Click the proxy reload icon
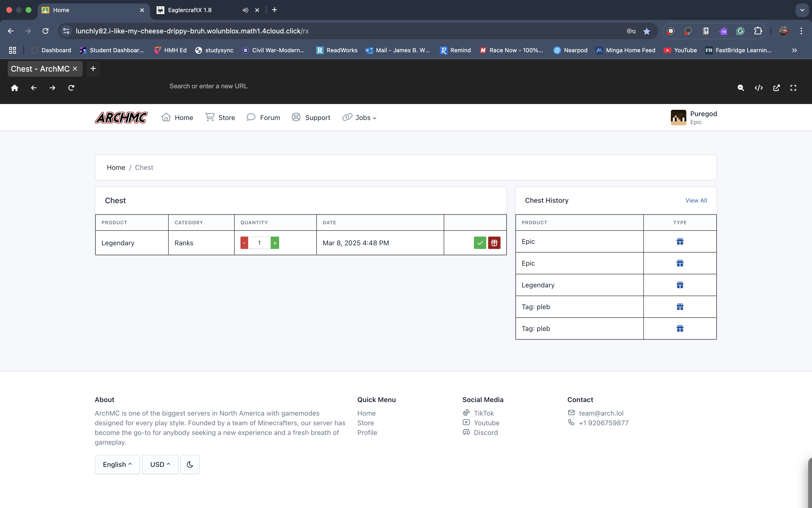This screenshot has width=812, height=508. (71, 88)
